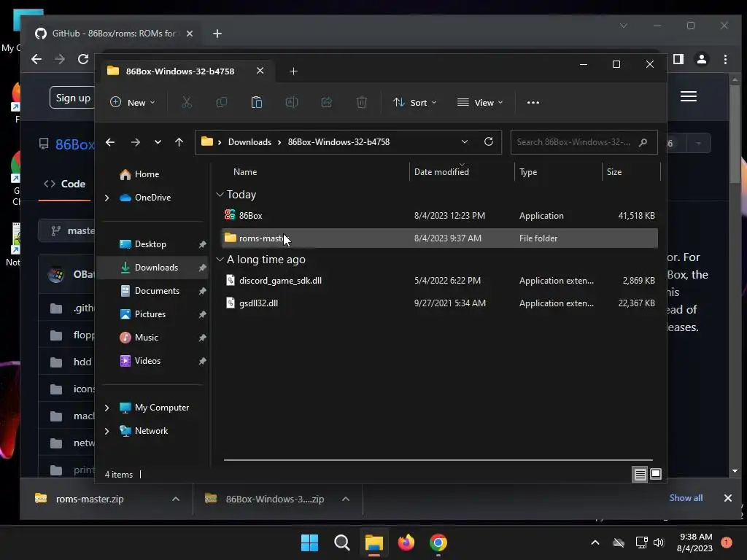The height and width of the screenshot is (560, 747).
Task: Click the volume icon in system tray
Action: 659,542
